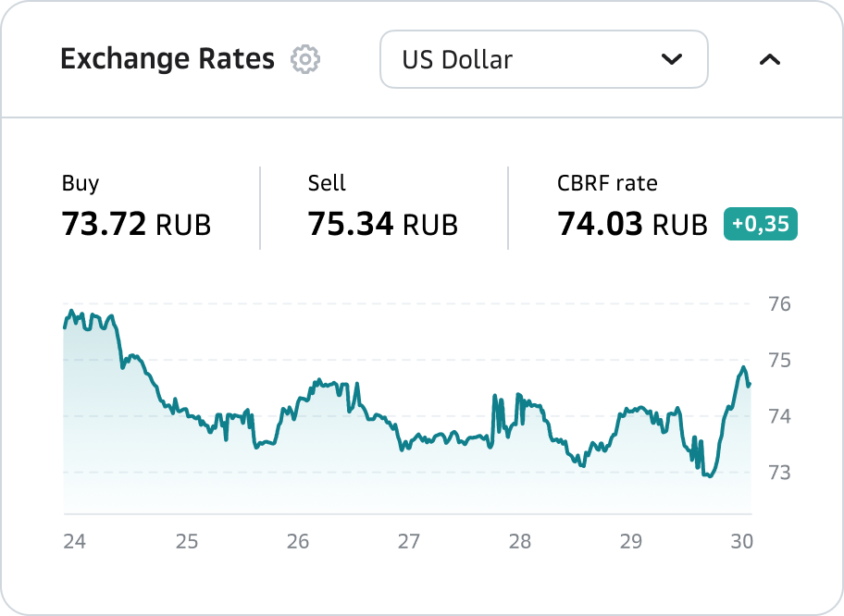844x616 pixels.
Task: Collapse the Exchange Rates widget
Action: coord(770,60)
